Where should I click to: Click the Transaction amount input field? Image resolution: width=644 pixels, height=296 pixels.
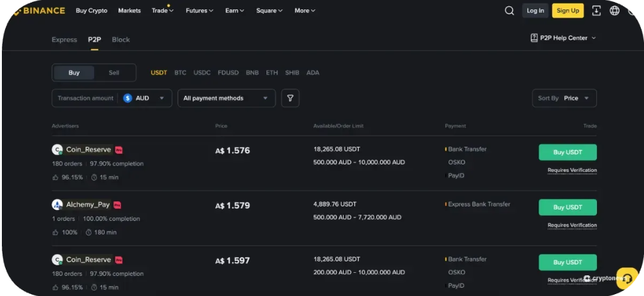(x=85, y=98)
